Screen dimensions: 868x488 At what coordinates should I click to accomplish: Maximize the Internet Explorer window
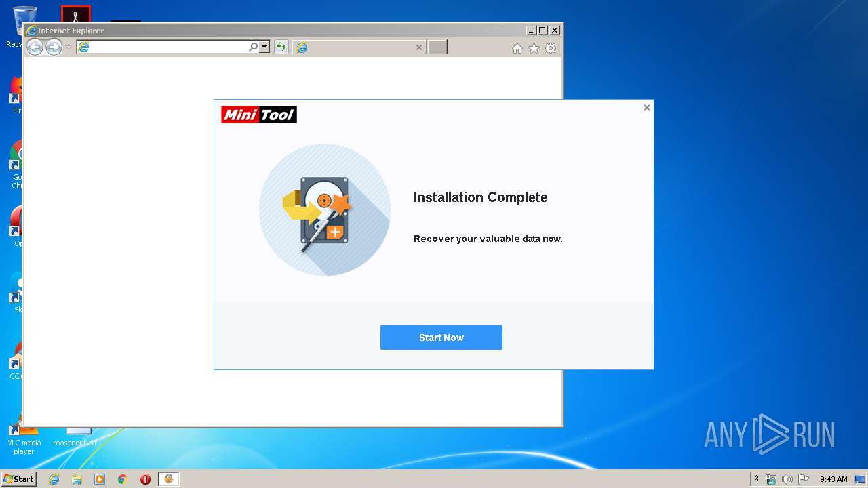tap(542, 30)
